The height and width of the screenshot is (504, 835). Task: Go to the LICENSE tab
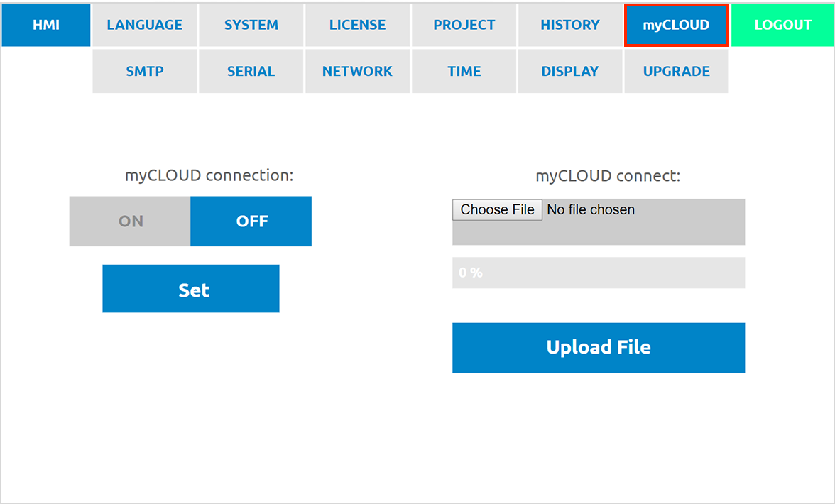point(357,25)
